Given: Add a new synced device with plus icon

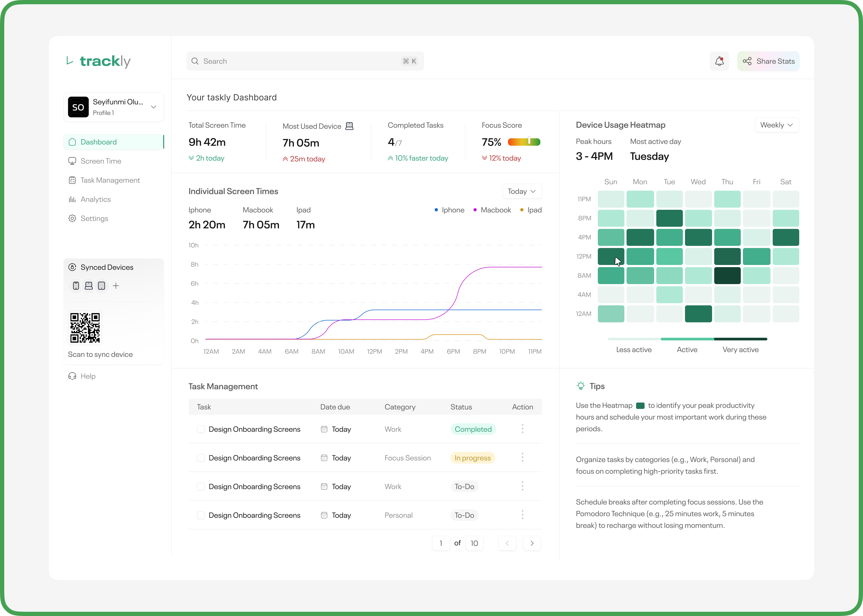Looking at the screenshot, I should point(116,286).
